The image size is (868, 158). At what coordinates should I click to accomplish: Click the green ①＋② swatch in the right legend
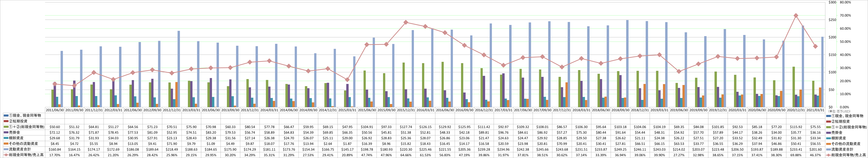(828, 127)
